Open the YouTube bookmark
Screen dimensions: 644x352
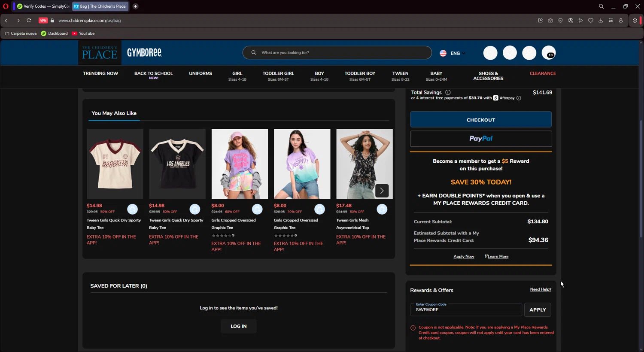tap(83, 33)
